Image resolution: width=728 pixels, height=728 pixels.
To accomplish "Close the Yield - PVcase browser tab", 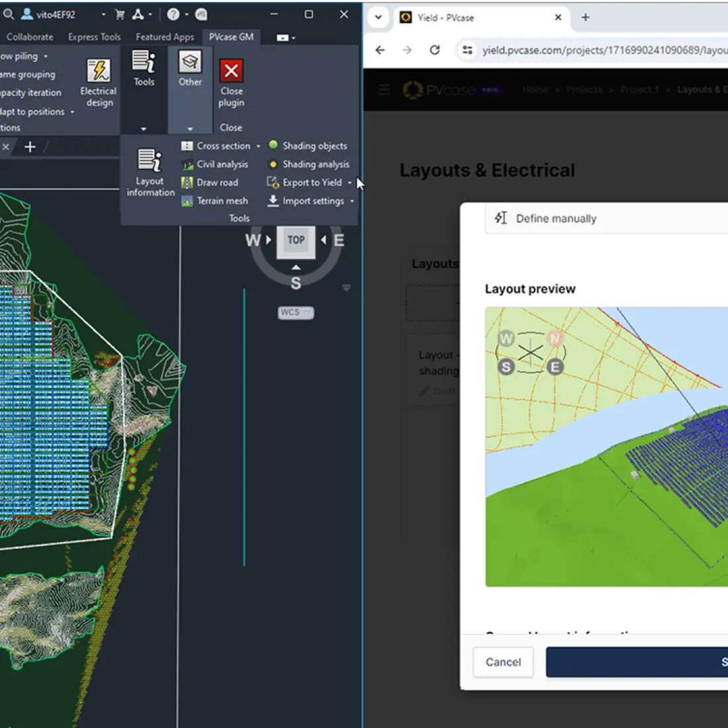I will pyautogui.click(x=558, y=18).
